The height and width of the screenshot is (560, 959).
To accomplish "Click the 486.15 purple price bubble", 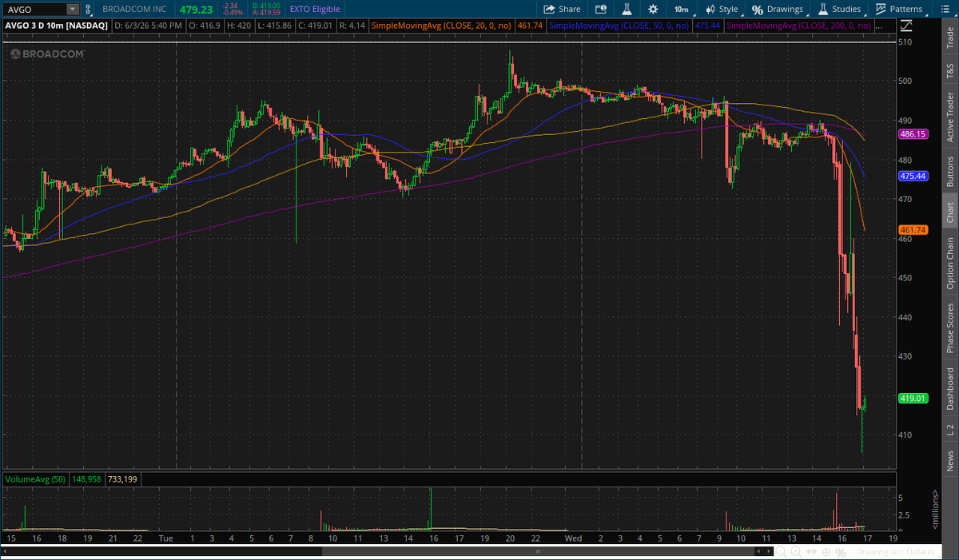I will pyautogui.click(x=912, y=134).
